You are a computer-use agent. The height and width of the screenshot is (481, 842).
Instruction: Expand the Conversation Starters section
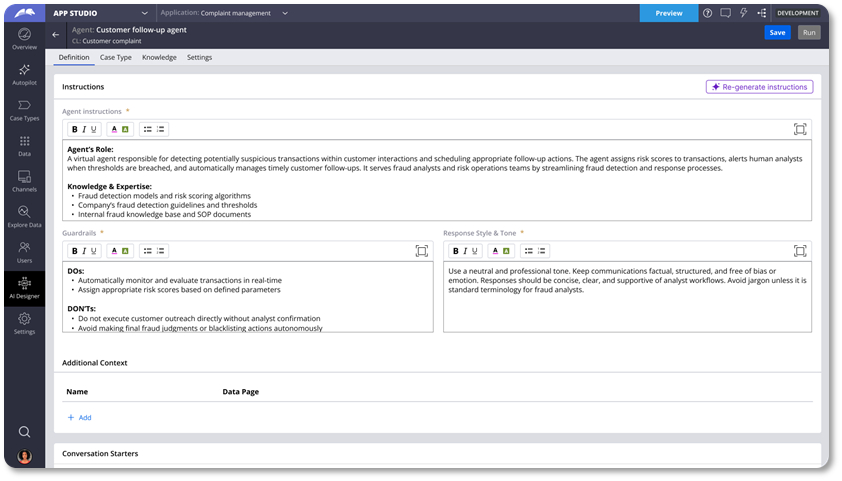click(x=100, y=453)
